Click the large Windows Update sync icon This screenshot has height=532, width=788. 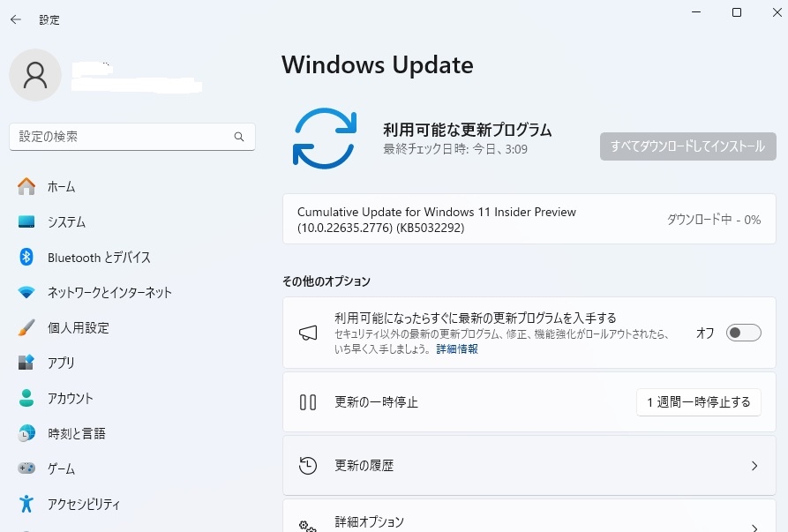[324, 138]
